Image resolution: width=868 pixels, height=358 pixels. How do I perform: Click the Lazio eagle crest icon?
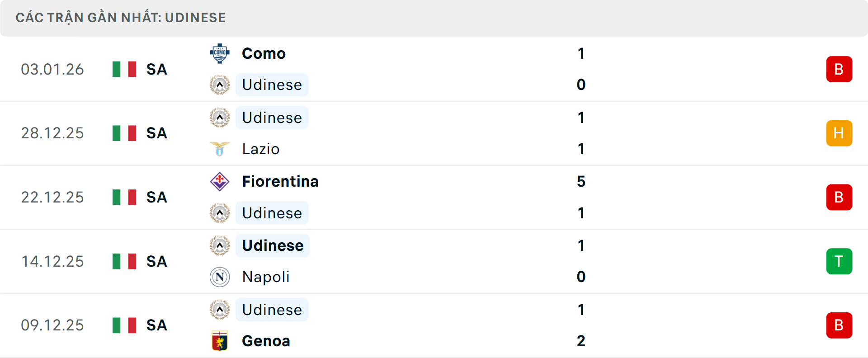(220, 149)
